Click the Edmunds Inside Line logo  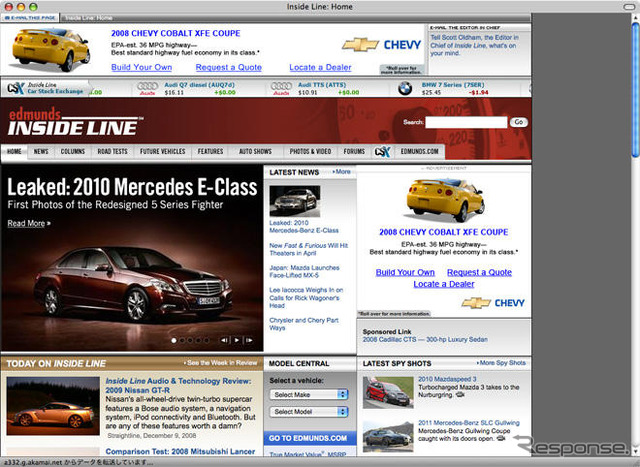[x=76, y=122]
